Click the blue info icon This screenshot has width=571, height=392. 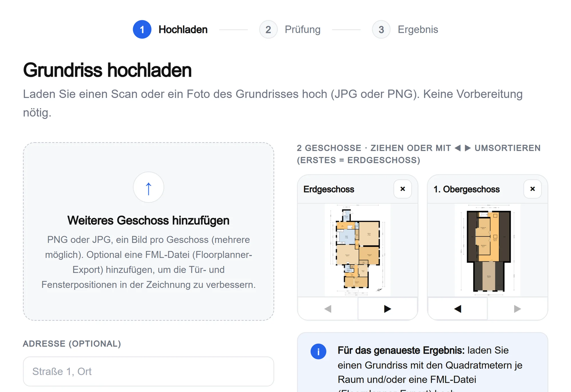318,351
